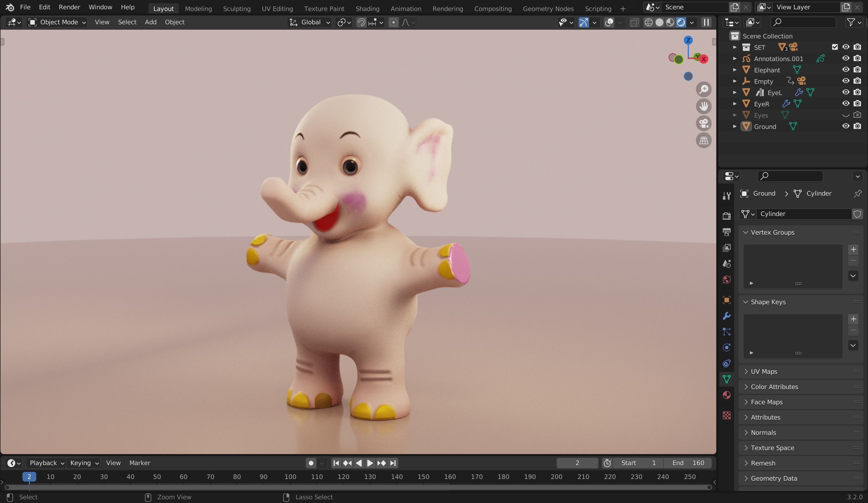Screen dimensions: 868x503
Task: Open the Global transform orientation dropdown
Action: (309, 22)
